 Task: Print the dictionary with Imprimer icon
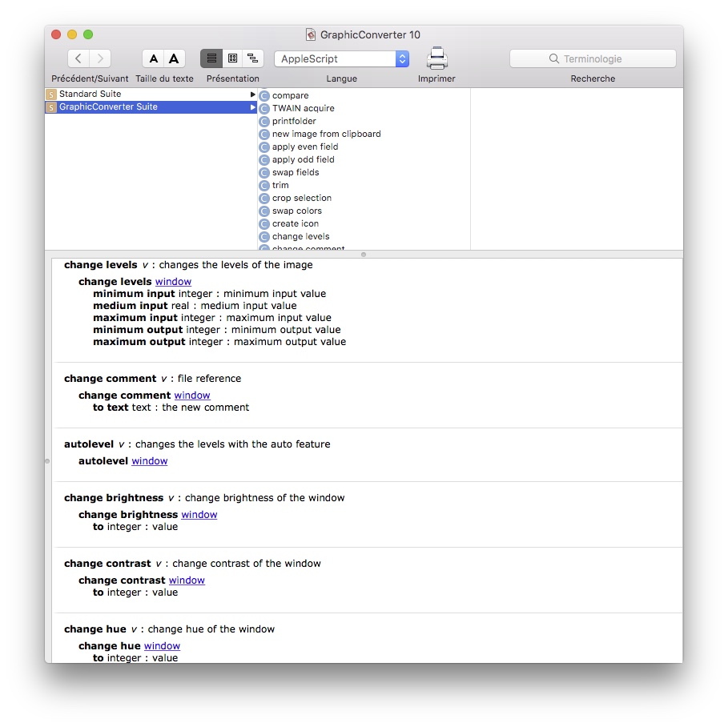437,58
